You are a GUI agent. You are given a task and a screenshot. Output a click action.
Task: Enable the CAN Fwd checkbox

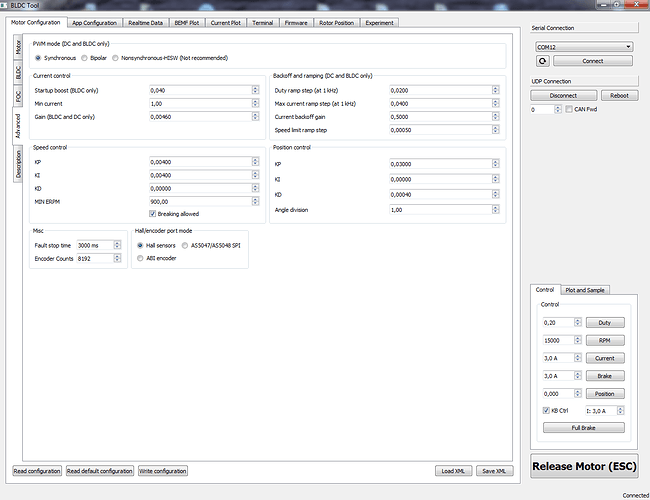coord(568,109)
